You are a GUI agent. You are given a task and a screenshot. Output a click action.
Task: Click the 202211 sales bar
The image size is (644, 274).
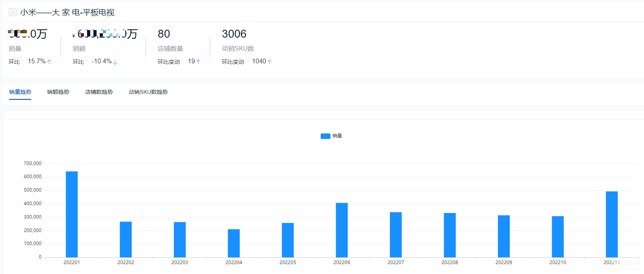[x=612, y=225]
